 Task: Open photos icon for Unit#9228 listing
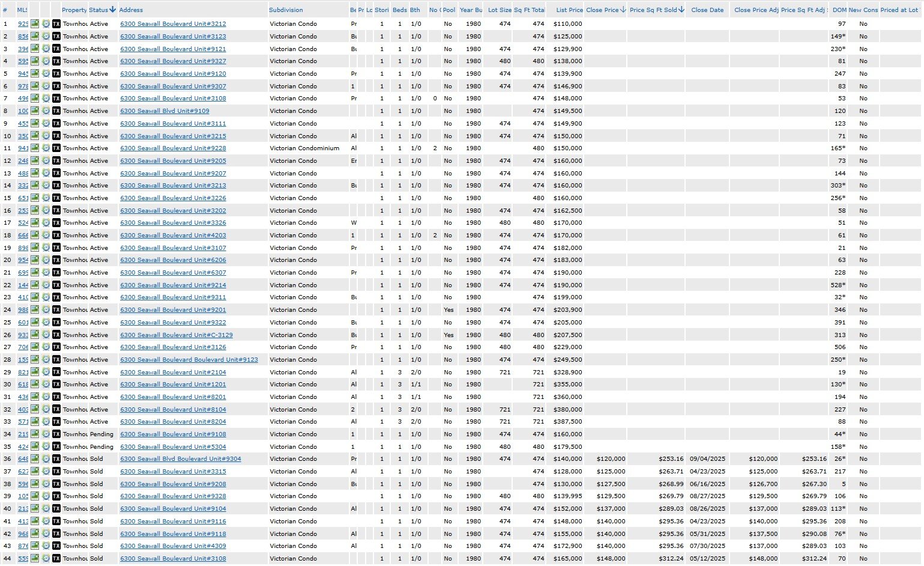[35, 148]
